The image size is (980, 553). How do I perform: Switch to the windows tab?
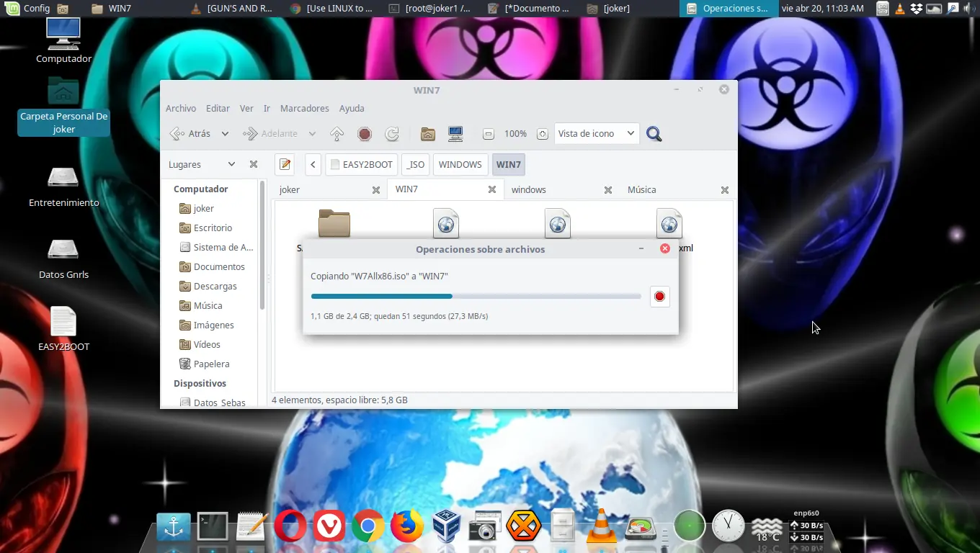tap(529, 189)
